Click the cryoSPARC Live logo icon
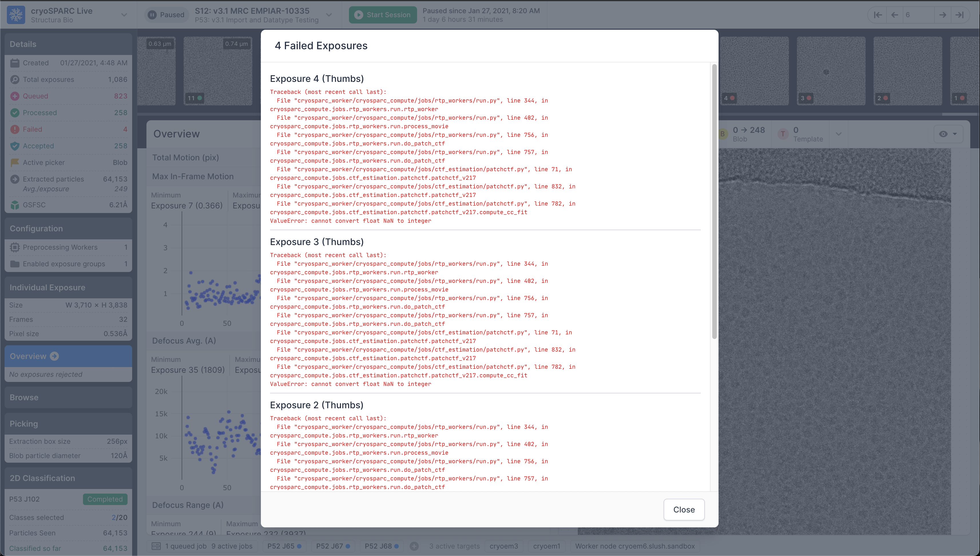 16,15
